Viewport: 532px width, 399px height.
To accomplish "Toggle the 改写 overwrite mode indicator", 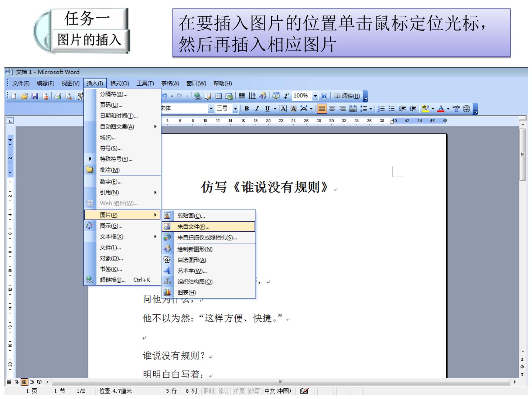I will coord(254,391).
